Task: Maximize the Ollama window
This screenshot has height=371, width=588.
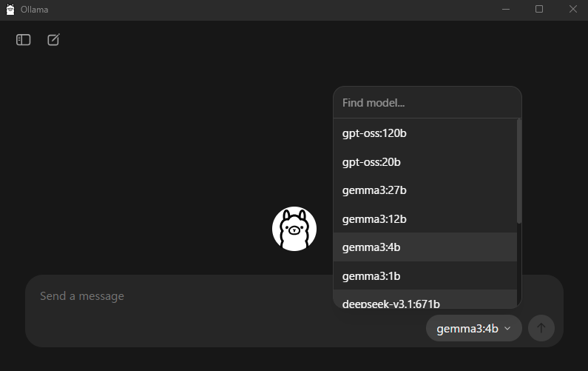Action: [539, 10]
